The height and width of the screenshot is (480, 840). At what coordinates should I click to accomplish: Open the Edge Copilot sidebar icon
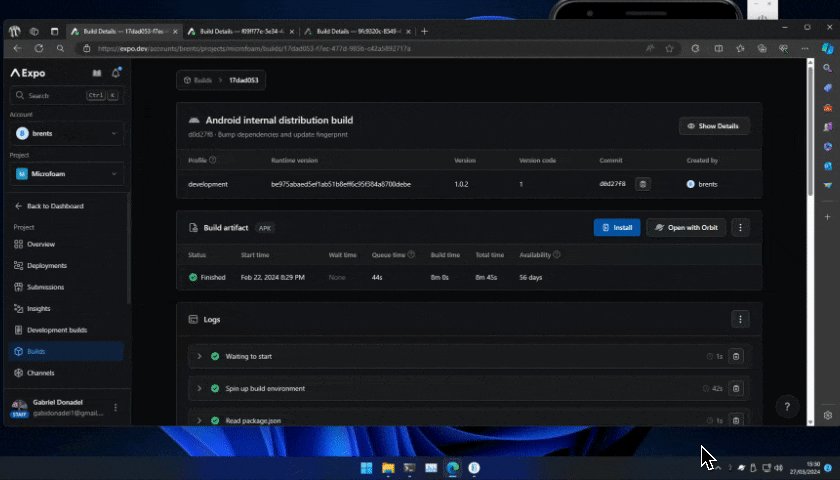(827, 48)
